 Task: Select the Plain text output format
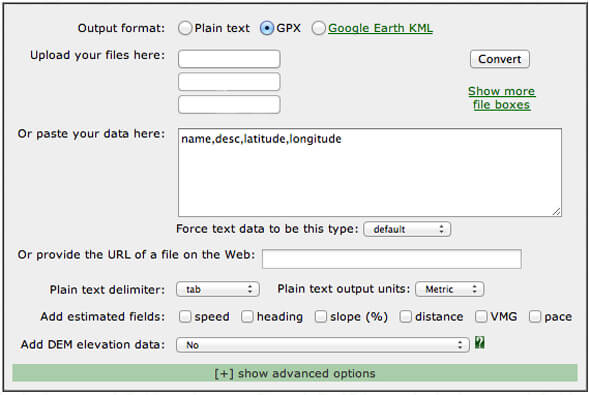point(185,28)
